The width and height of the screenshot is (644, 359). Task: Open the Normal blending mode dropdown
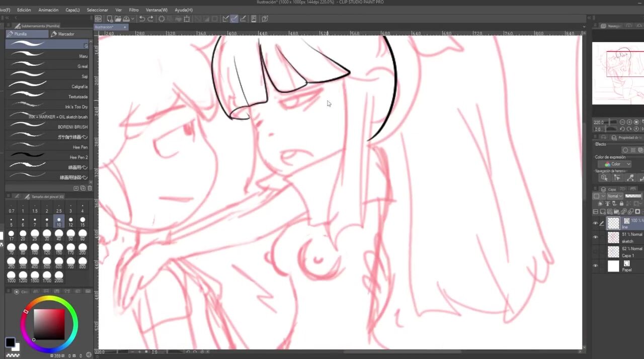click(615, 196)
